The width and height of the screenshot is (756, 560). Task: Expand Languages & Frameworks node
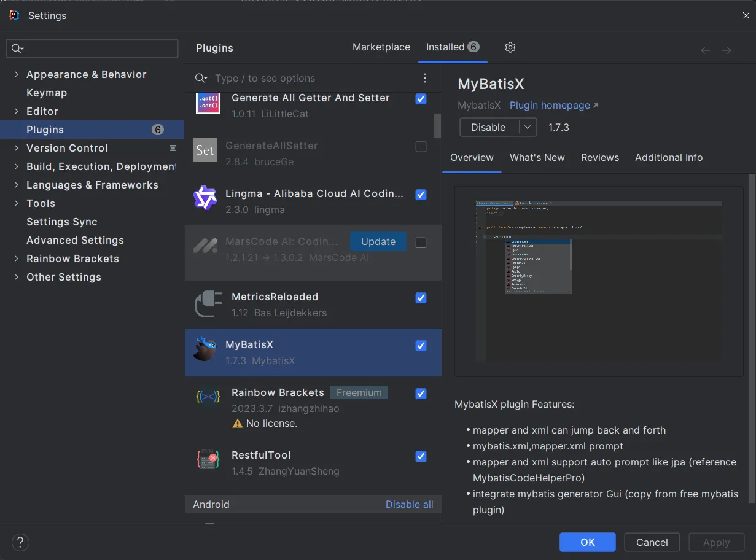click(x=16, y=185)
